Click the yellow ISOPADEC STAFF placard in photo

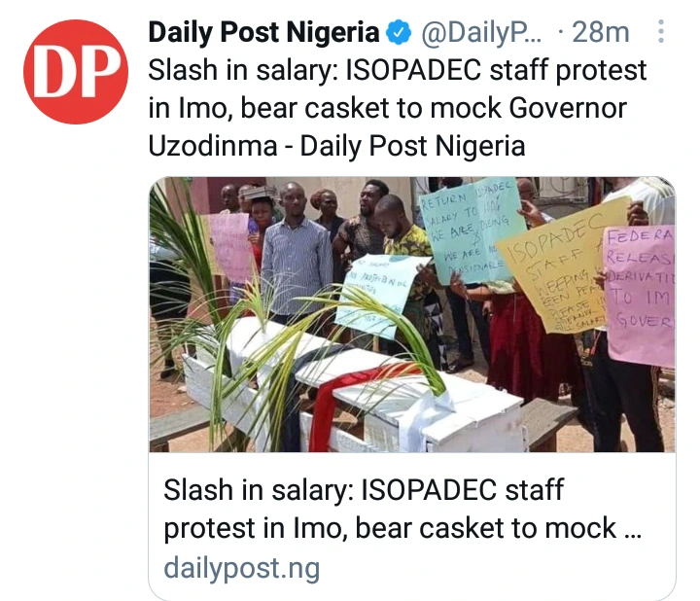point(564,265)
